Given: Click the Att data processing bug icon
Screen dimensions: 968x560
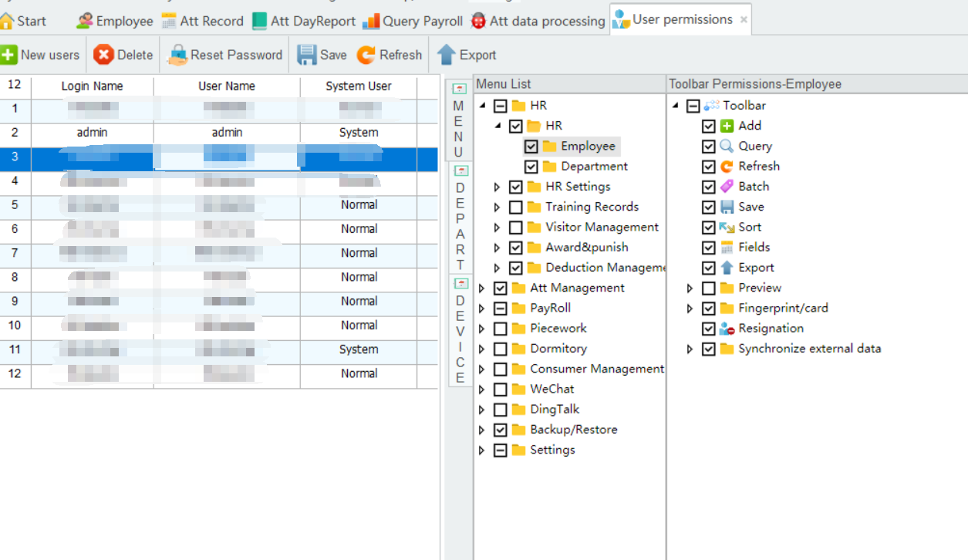Looking at the screenshot, I should 479,21.
